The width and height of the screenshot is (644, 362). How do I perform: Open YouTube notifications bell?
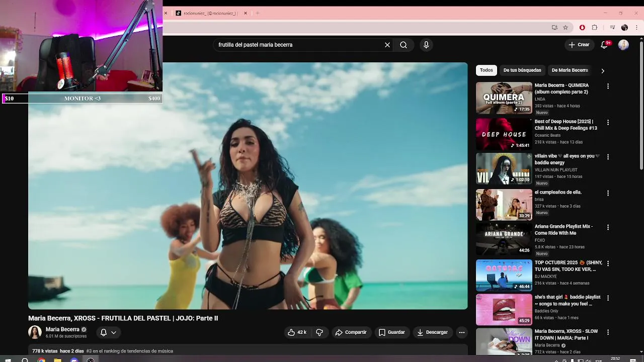click(x=605, y=45)
